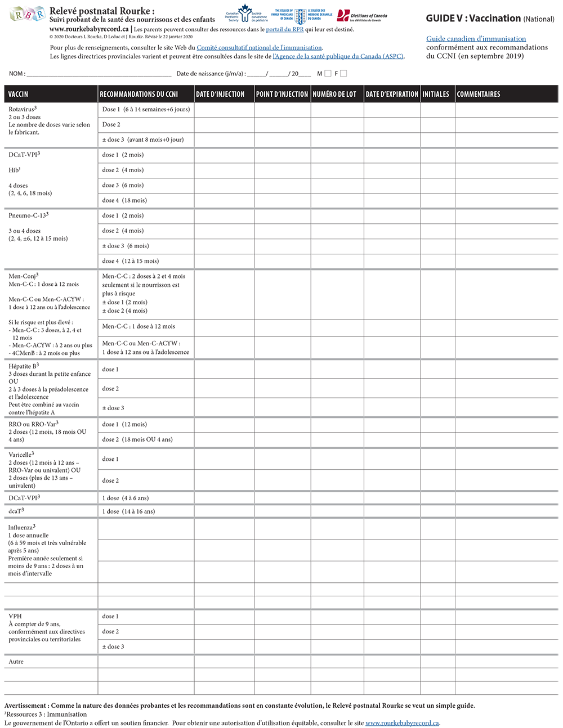Click the birth year field after 20
563x728 pixels.
pos(305,74)
